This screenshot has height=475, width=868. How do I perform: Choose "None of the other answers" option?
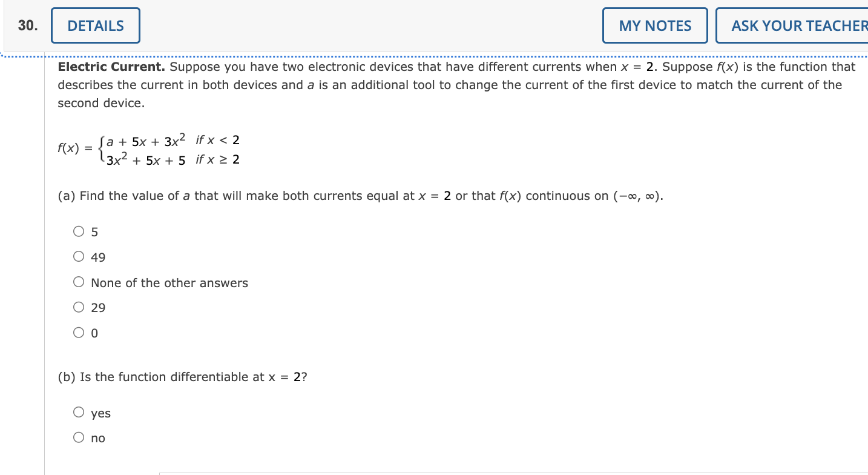click(79, 281)
